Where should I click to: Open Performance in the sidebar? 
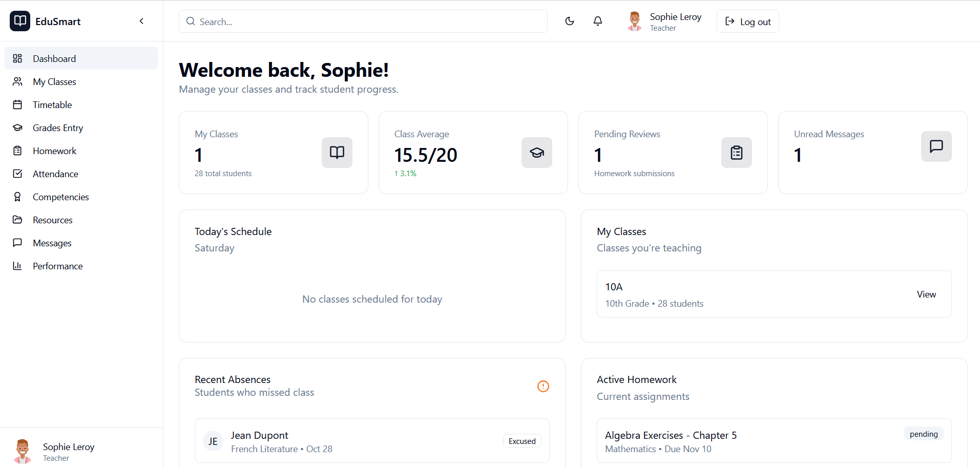tap(57, 266)
